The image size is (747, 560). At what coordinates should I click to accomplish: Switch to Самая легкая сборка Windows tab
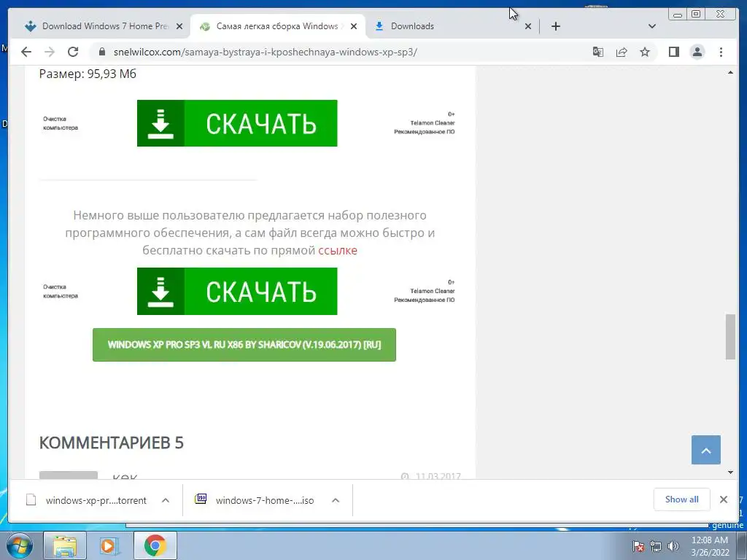[x=278, y=26]
